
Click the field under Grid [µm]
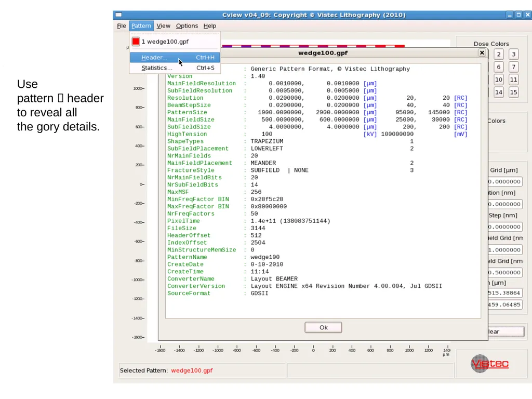click(505, 181)
